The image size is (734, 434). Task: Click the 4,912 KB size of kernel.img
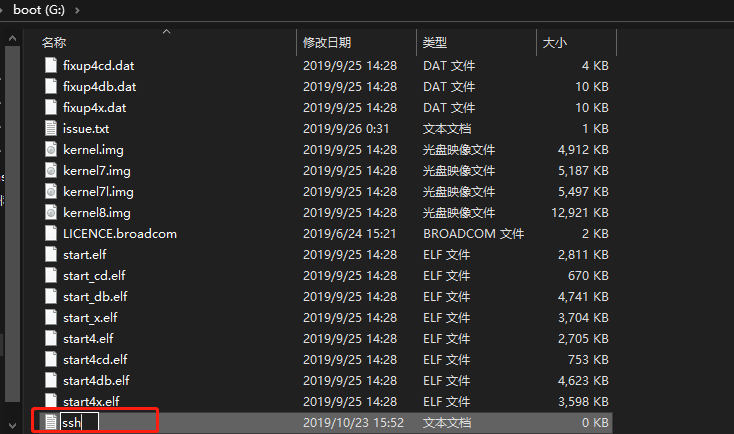(583, 150)
